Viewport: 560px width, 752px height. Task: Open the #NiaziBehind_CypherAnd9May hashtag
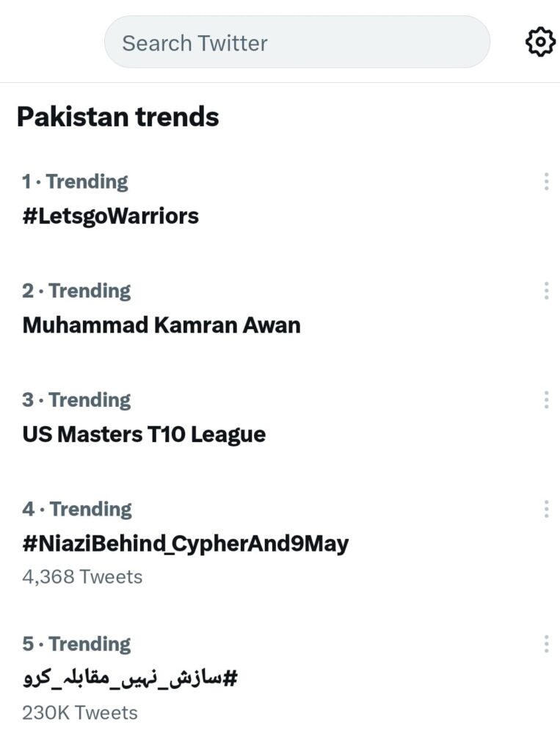[186, 543]
